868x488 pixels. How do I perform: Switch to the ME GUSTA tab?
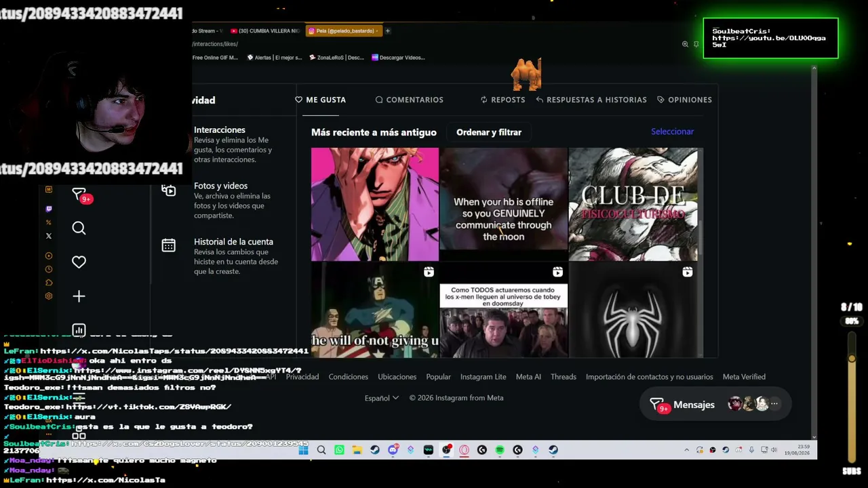[x=321, y=100]
